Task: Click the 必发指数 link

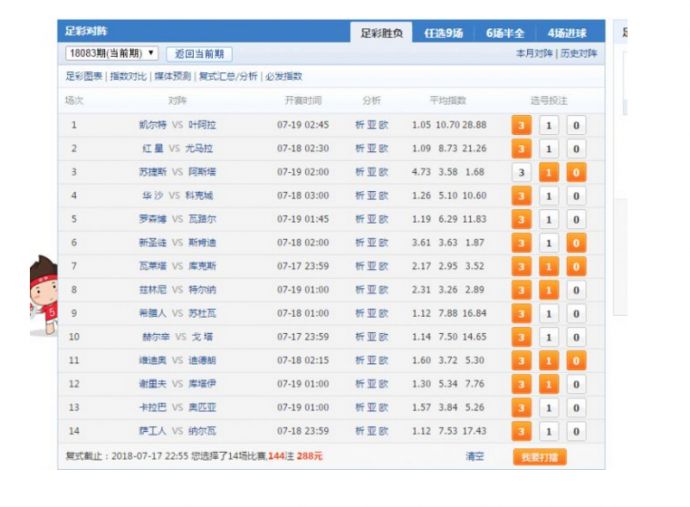Action: click(283, 76)
